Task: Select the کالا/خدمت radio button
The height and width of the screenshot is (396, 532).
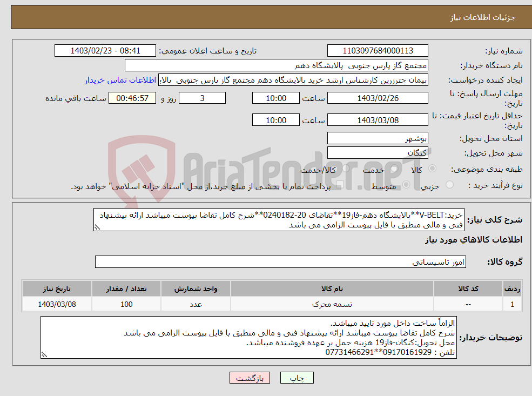Action: pos(346,169)
